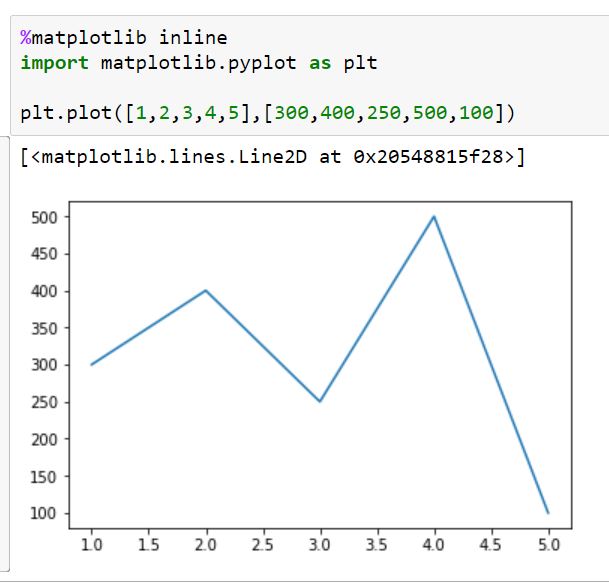This screenshot has height=583, width=609.
Task: Click the line's vertex at x=2.0
Action: click(x=205, y=290)
